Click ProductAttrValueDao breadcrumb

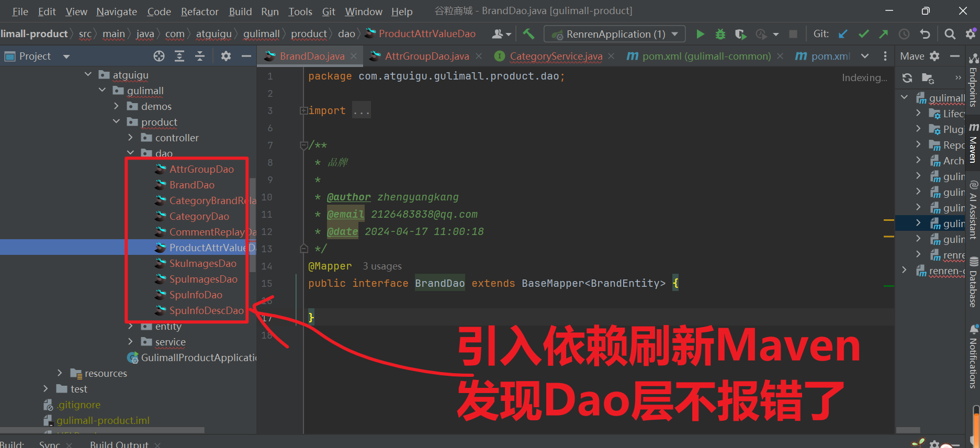(x=427, y=34)
